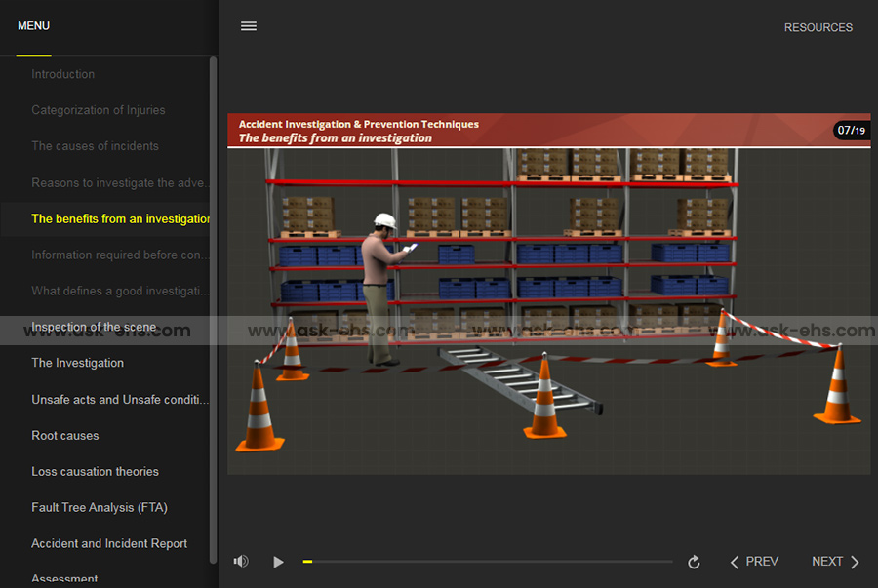Go to The Investigation lesson
878x588 pixels.
(78, 363)
